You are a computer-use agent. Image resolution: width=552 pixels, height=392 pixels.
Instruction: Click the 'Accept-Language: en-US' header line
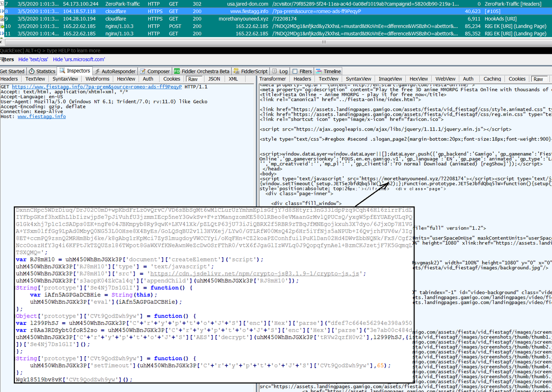[x=32, y=97]
